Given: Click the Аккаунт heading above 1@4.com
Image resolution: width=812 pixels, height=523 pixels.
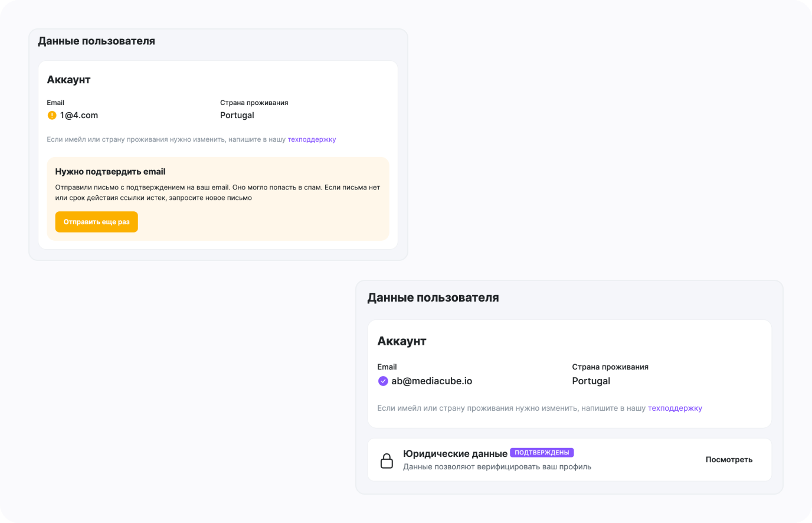Looking at the screenshot, I should click(x=68, y=80).
